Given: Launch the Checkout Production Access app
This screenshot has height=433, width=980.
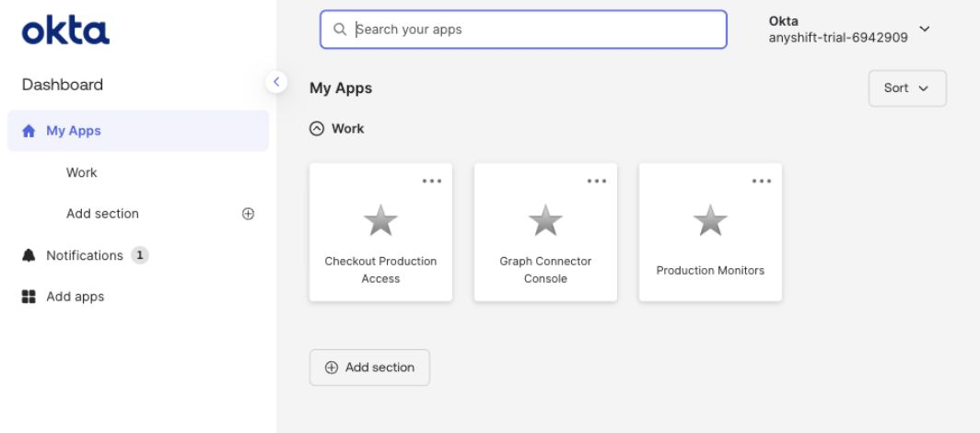Looking at the screenshot, I should click(x=380, y=232).
